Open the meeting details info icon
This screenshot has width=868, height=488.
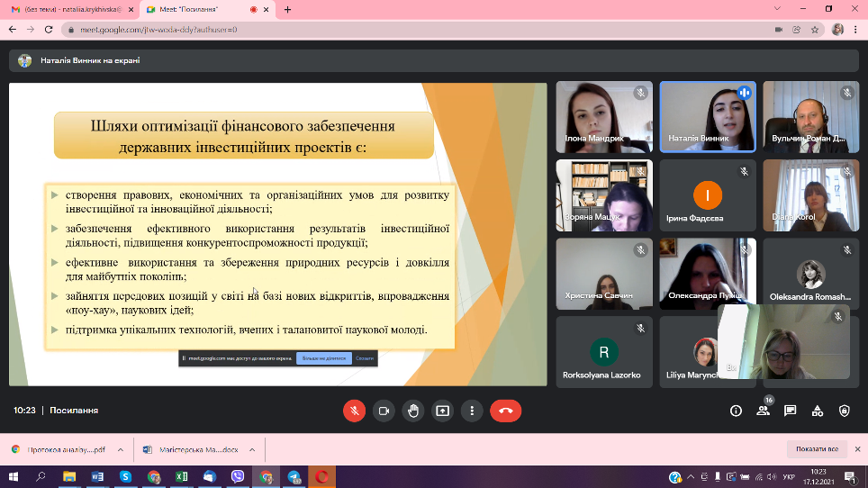736,411
